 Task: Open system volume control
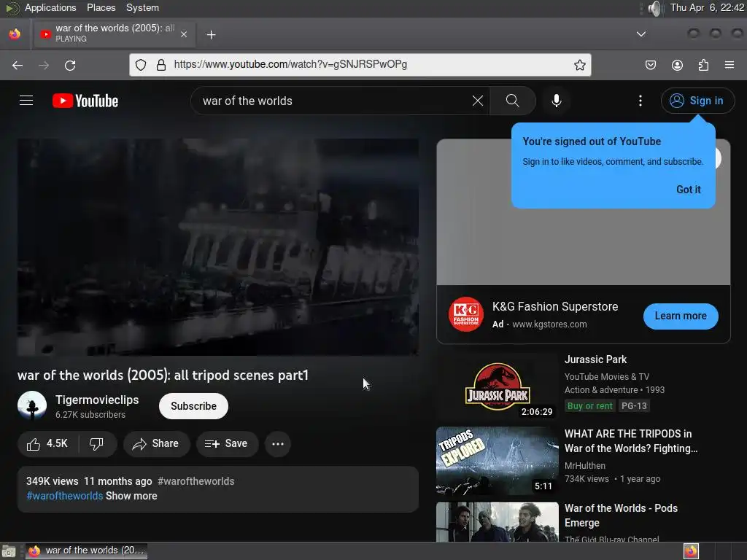pos(655,8)
